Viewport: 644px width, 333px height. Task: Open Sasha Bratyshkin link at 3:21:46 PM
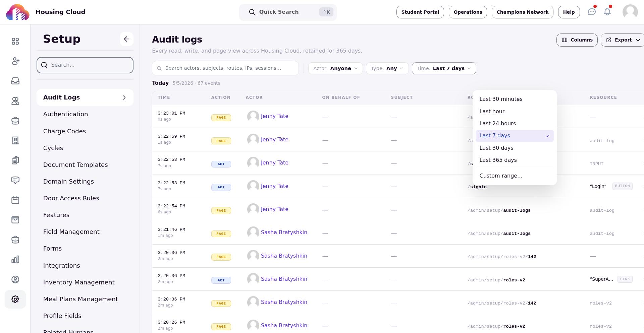(x=284, y=232)
